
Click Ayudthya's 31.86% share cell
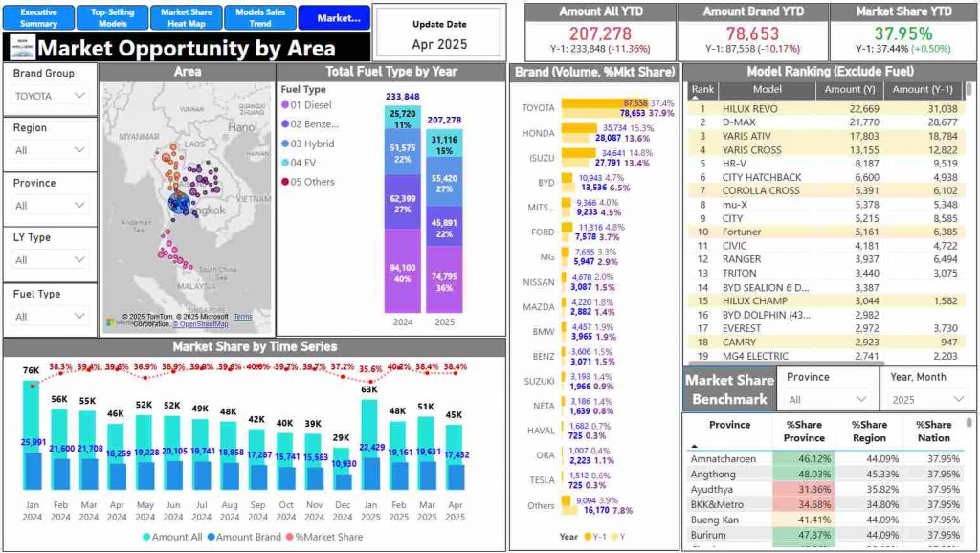[x=804, y=489]
